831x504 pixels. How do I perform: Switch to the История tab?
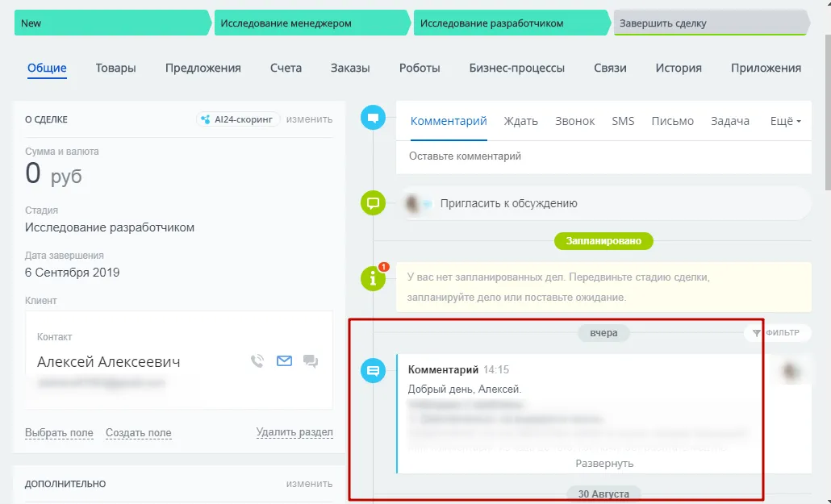pos(679,68)
